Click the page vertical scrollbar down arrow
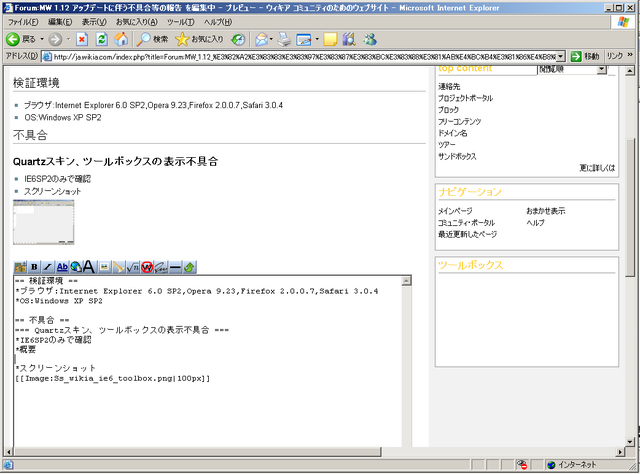The height and width of the screenshot is (474, 640). pos(630,442)
